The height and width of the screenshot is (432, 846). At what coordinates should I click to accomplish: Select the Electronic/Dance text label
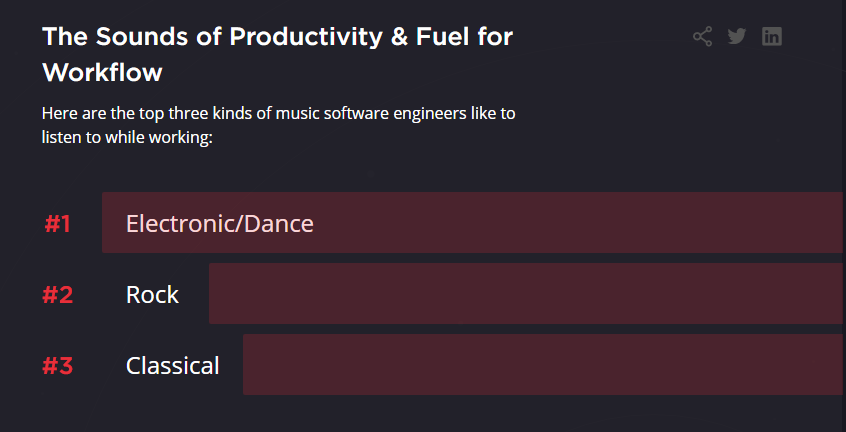pyautogui.click(x=220, y=224)
